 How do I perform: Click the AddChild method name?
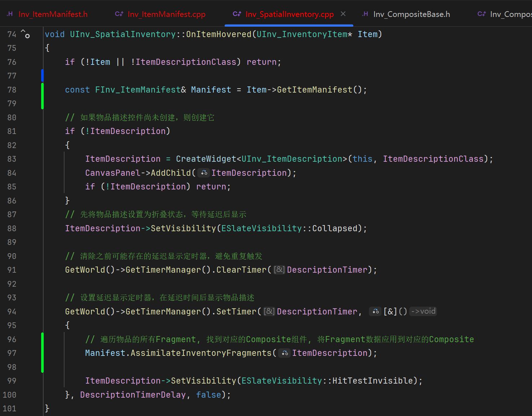click(x=171, y=173)
